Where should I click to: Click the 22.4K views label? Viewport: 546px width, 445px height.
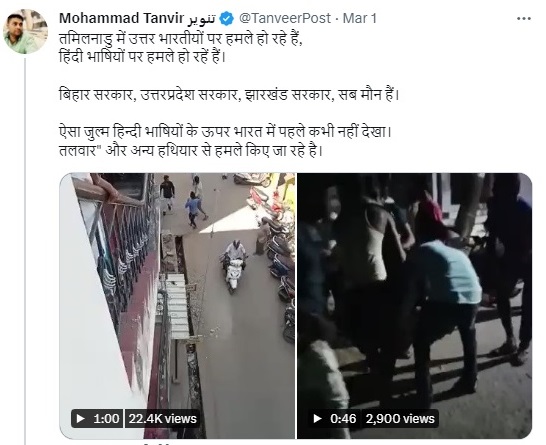tap(163, 418)
